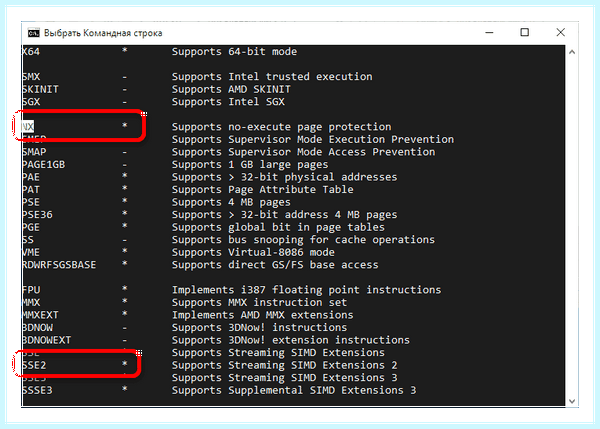Select the 'SGX' feature name
The image size is (600, 429).
[31, 102]
